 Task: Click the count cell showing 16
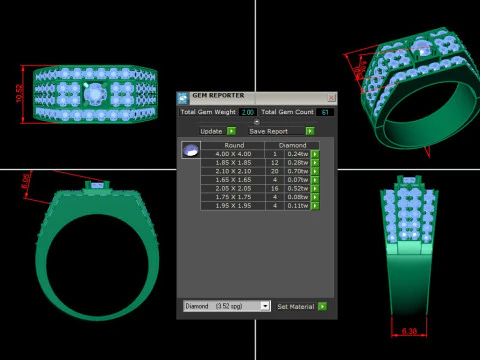pos(275,189)
